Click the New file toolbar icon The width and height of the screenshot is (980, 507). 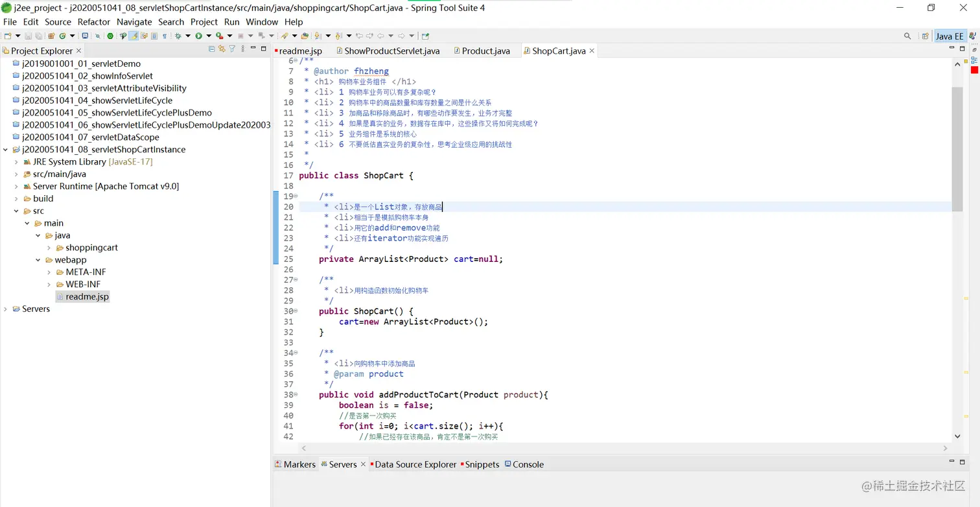click(x=7, y=36)
